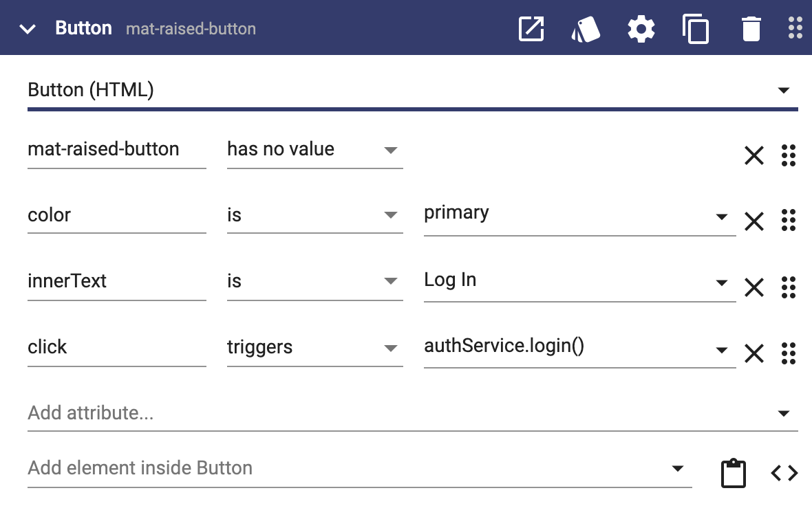Click the header drag handle dots
Screen dimensions: 812x506
(795, 28)
